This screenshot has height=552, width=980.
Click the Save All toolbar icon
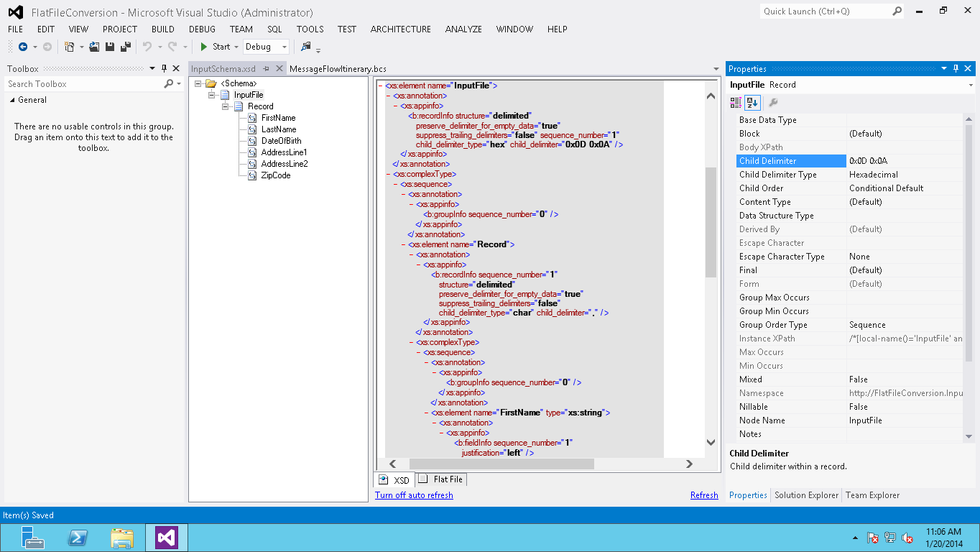[126, 47]
